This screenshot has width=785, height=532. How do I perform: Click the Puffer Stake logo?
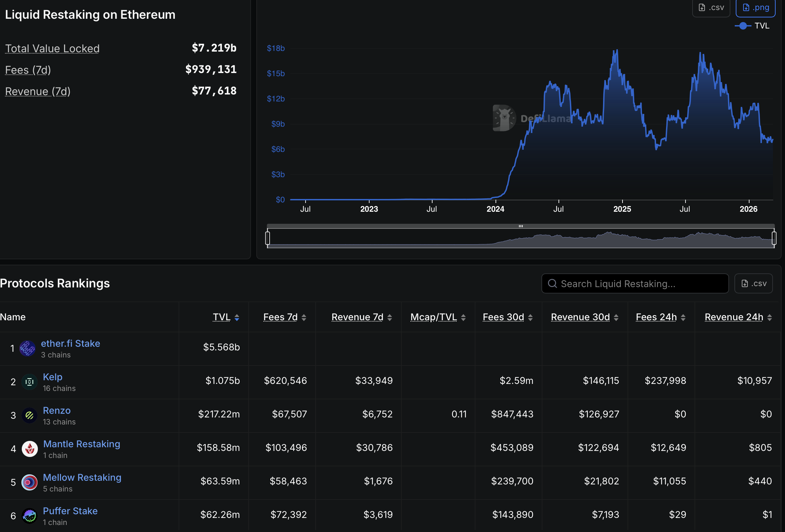tap(29, 516)
